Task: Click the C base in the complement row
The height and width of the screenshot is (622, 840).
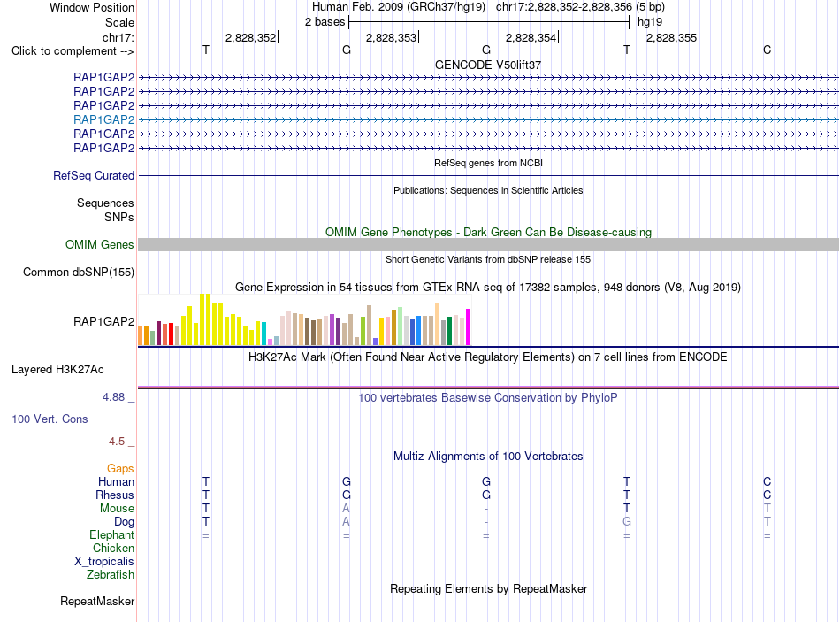Action: [767, 50]
